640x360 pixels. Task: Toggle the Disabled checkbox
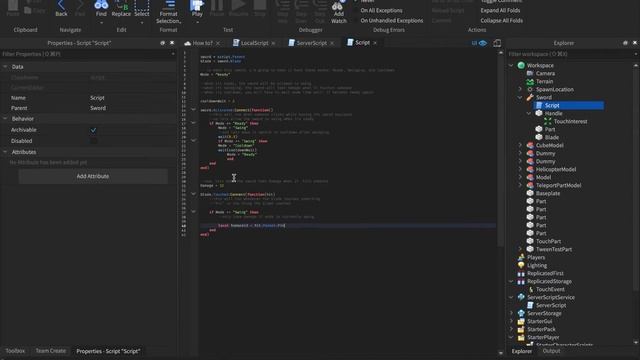[93, 141]
